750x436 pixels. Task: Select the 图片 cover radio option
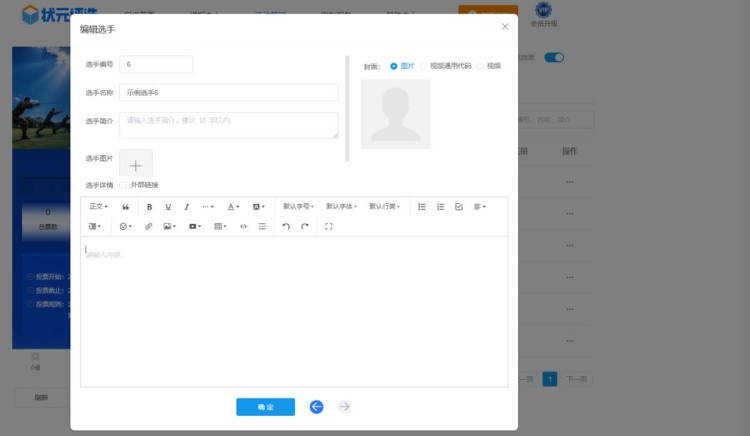tap(394, 66)
